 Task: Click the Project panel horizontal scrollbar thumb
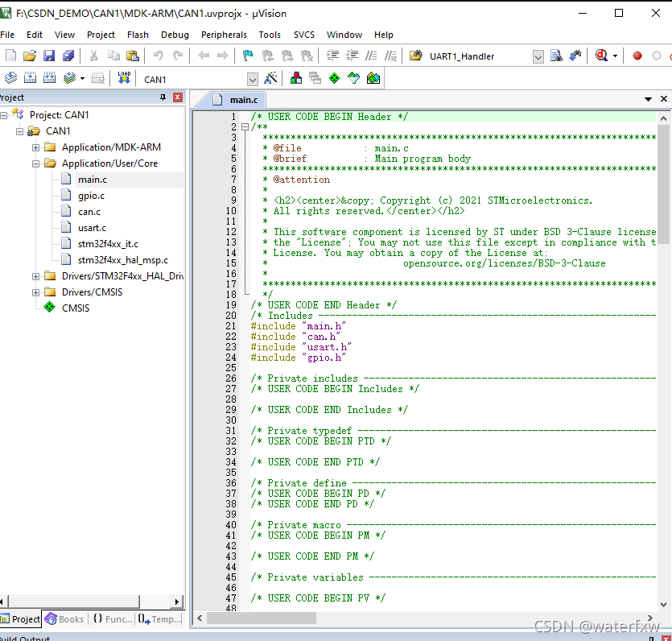(x=74, y=602)
